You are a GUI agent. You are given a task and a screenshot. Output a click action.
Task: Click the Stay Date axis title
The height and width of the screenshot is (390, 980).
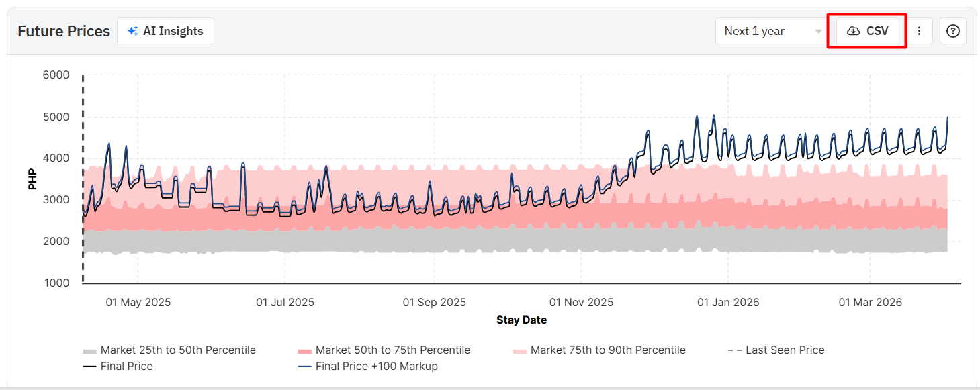pyautogui.click(x=521, y=320)
